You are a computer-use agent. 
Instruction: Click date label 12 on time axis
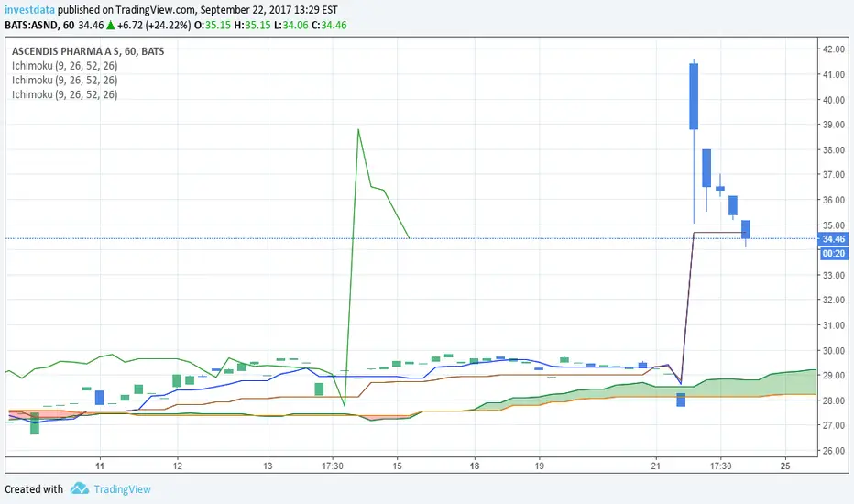[178, 466]
